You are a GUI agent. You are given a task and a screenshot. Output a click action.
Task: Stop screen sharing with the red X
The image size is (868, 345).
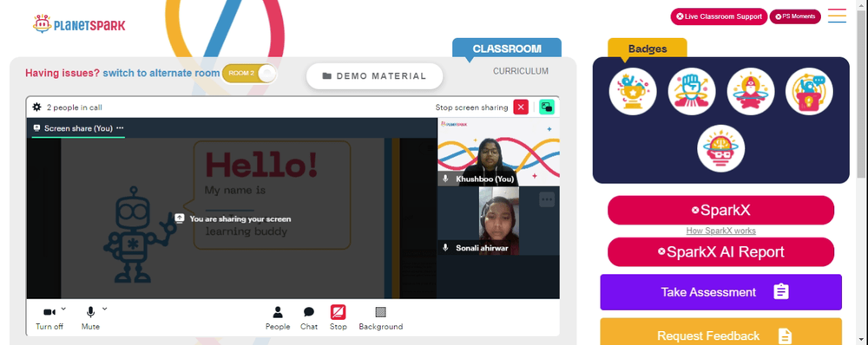click(521, 107)
